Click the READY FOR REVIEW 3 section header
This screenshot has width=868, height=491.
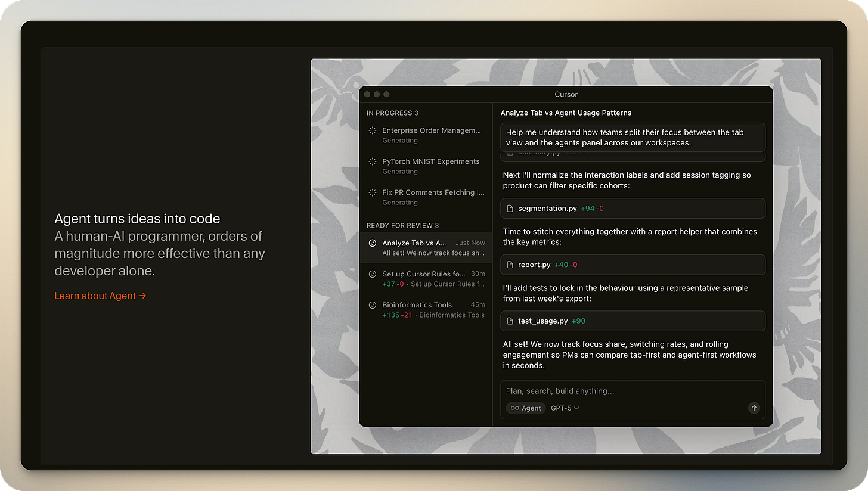click(x=402, y=226)
